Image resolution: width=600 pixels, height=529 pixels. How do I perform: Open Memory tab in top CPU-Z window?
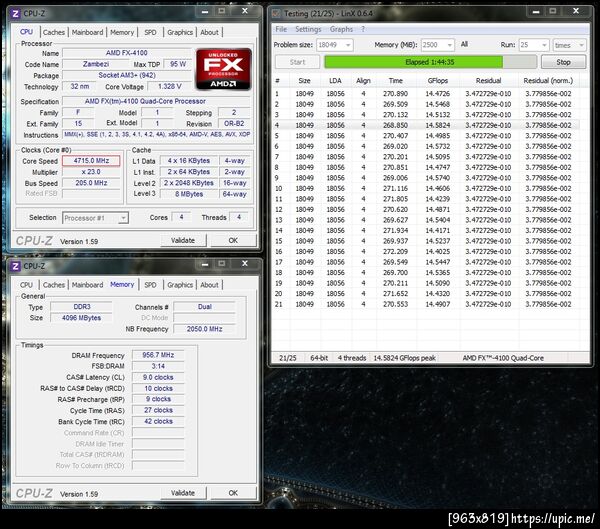click(x=122, y=33)
